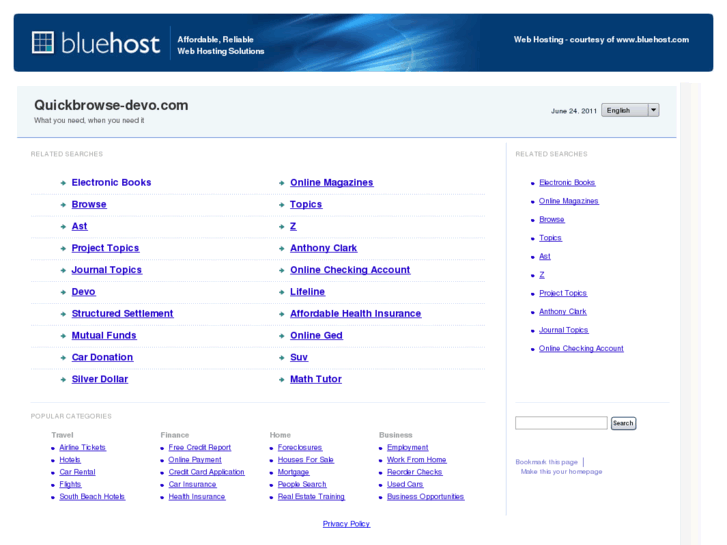
Task: Click the bluehost grid logo icon
Action: click(x=43, y=43)
